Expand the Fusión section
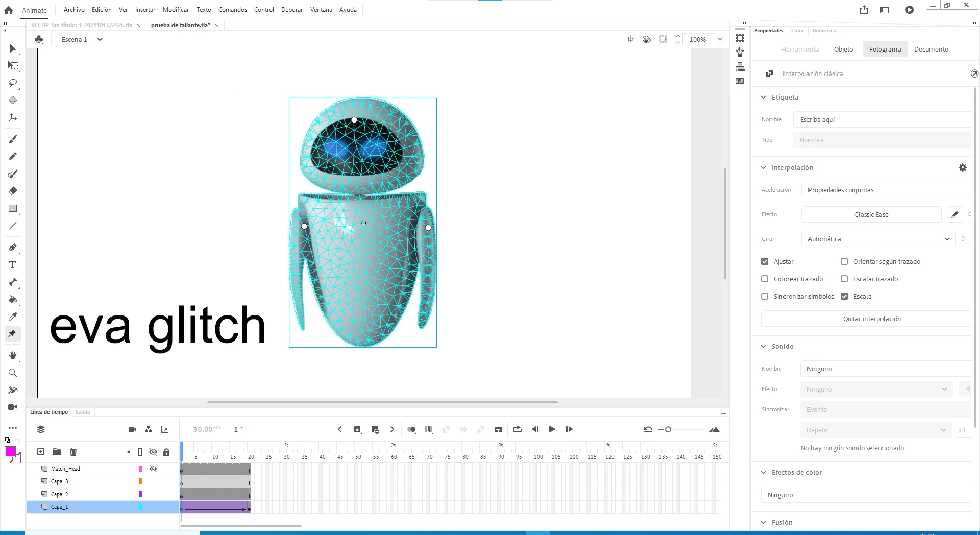The image size is (980, 535). [x=764, y=522]
